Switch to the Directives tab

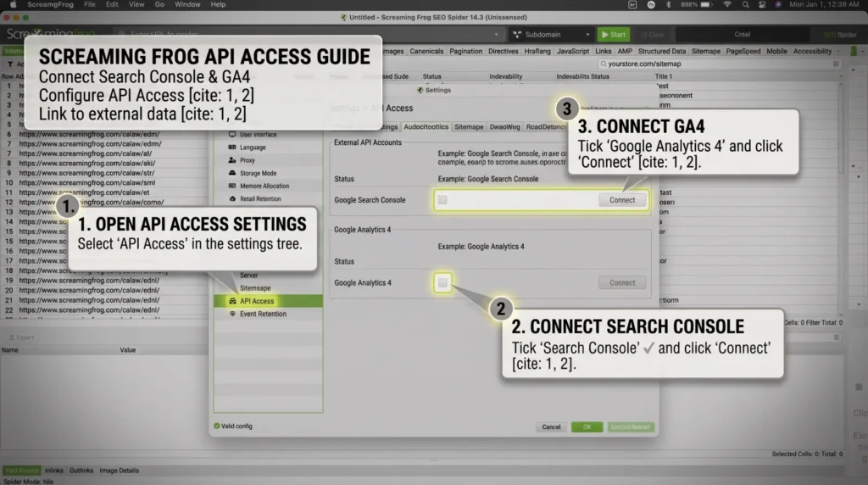pos(503,51)
